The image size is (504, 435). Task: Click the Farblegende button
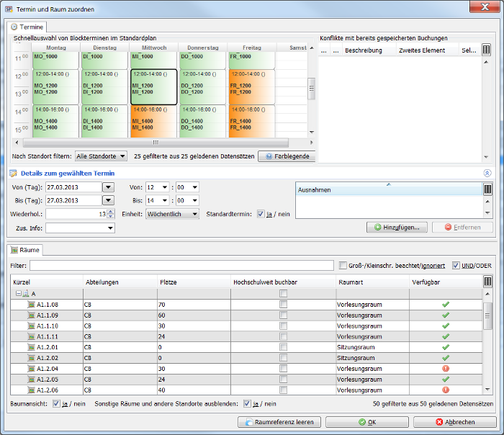(x=287, y=156)
